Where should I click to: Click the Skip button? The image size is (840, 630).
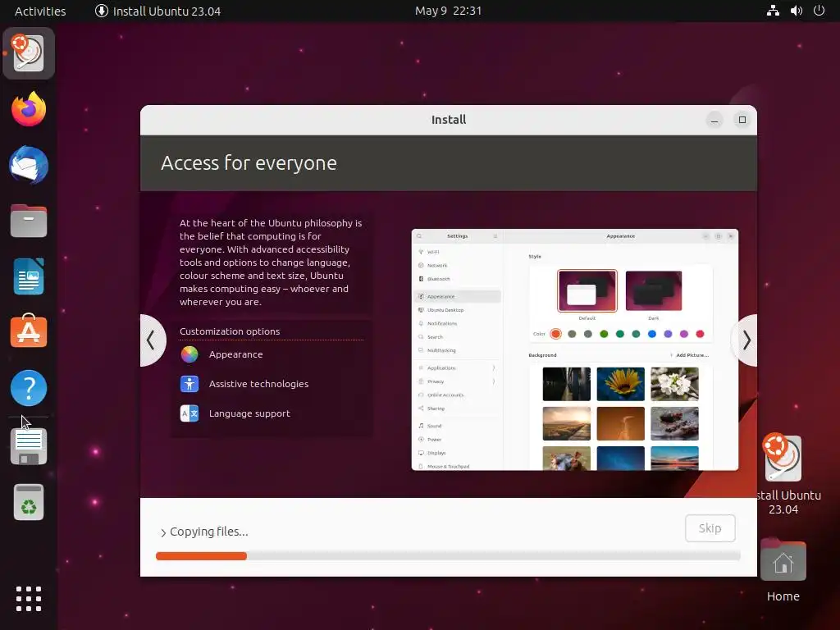[x=710, y=528]
